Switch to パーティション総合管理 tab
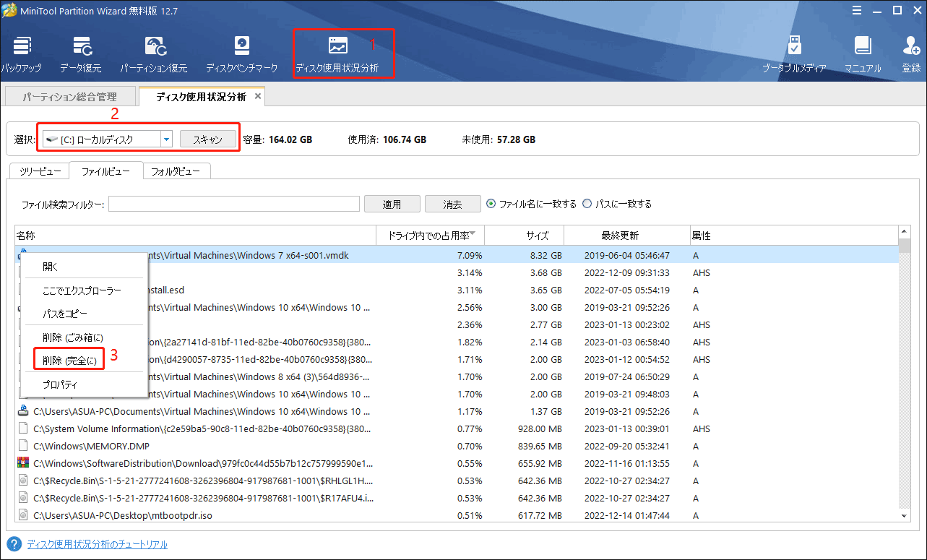This screenshot has height=560, width=927. 70,95
